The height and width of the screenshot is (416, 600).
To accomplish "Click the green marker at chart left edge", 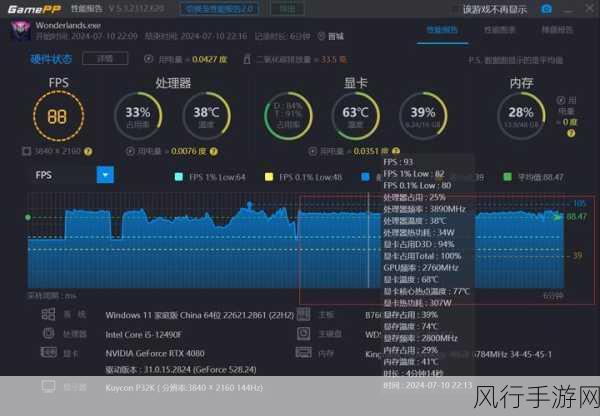I will click(x=28, y=217).
